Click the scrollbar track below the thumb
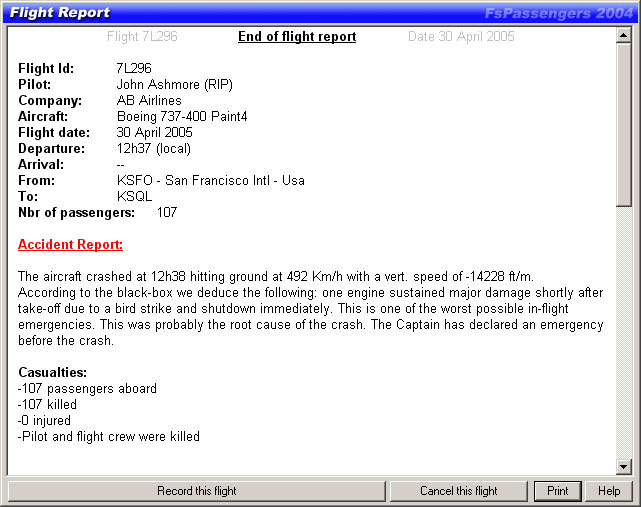 coord(624,333)
